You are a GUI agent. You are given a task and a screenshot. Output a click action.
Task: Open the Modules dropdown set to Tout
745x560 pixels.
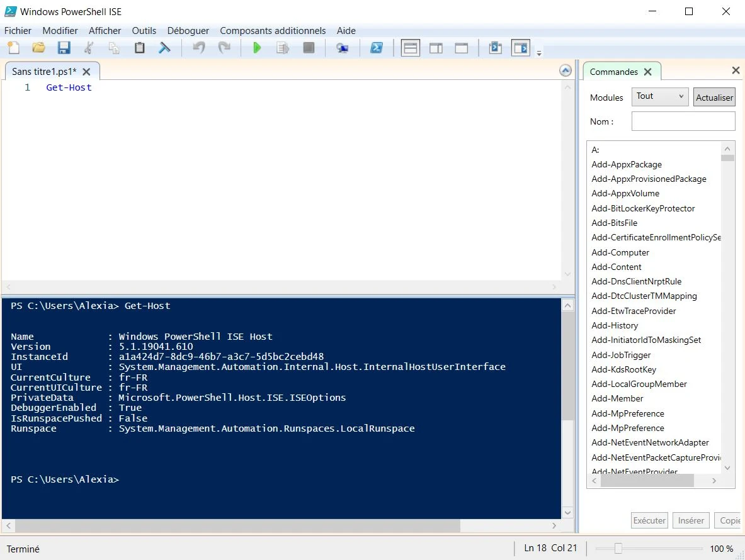coord(659,96)
